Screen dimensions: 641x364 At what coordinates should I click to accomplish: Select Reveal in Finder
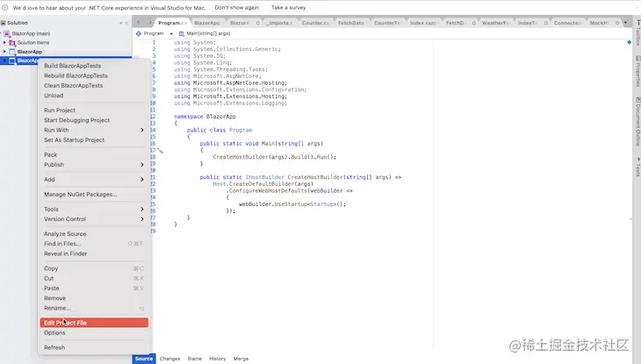point(94,253)
